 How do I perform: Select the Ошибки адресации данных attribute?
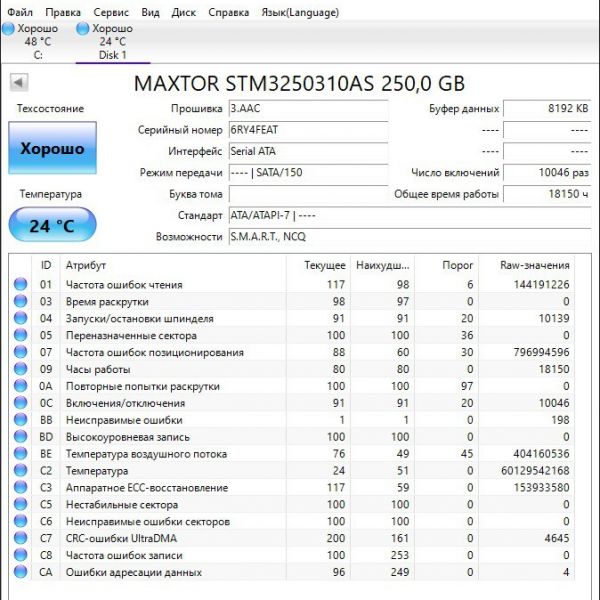134,572
